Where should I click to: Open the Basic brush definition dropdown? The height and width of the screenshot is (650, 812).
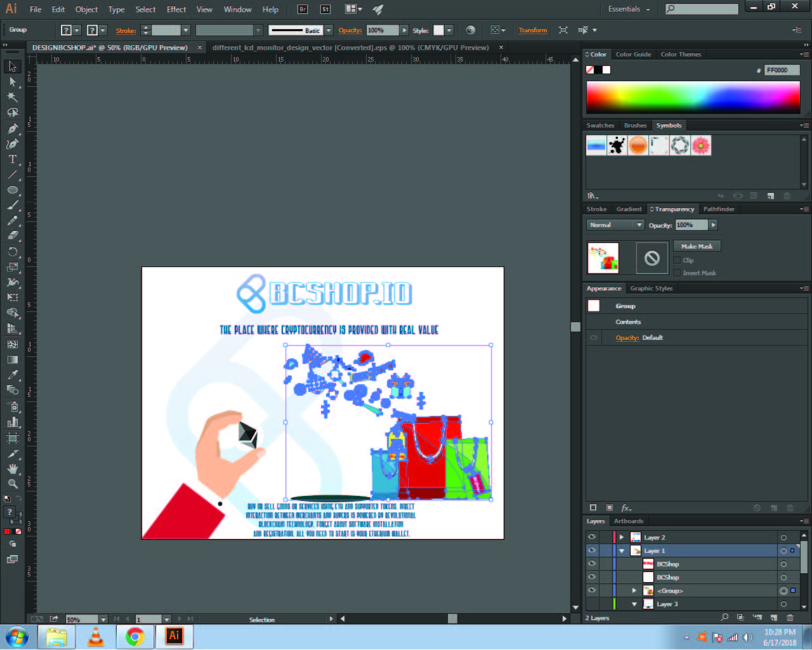(329, 30)
